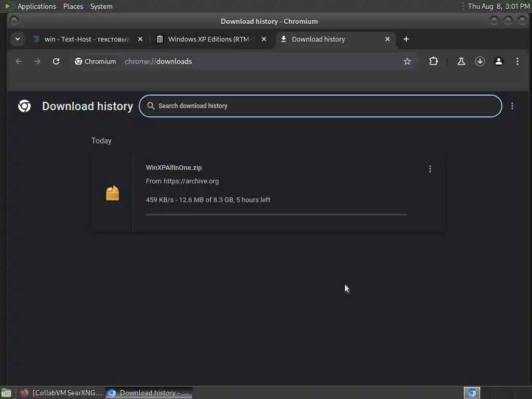Switch to the win - Text-Host tab

(87, 39)
